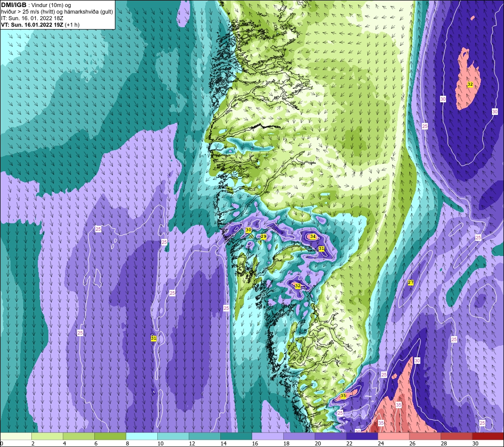Screen dimensions: 504x447
Task: Click the yellow 30 max gust label
Action: tap(248, 230)
